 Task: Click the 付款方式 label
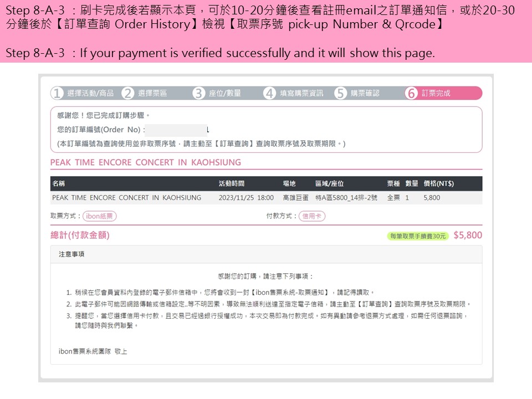click(x=282, y=216)
